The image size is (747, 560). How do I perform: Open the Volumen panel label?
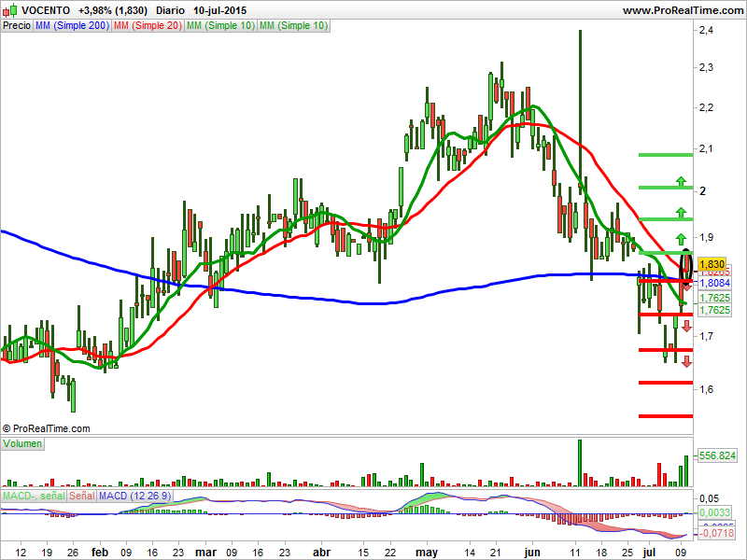tap(22, 444)
